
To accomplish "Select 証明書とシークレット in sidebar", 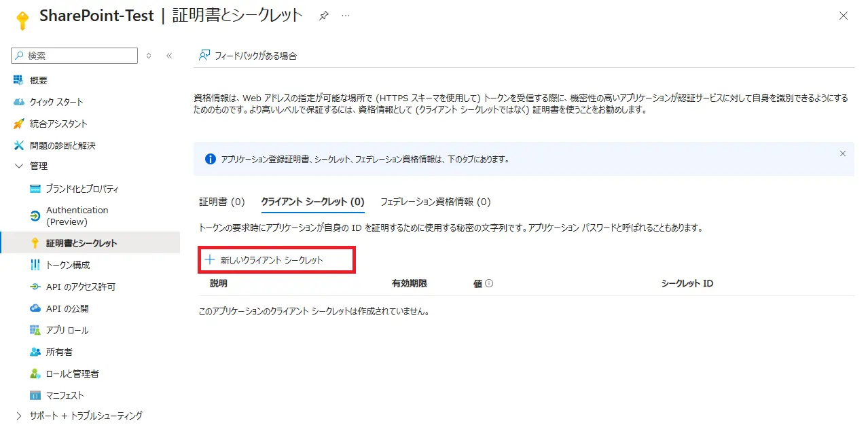I will click(x=82, y=243).
